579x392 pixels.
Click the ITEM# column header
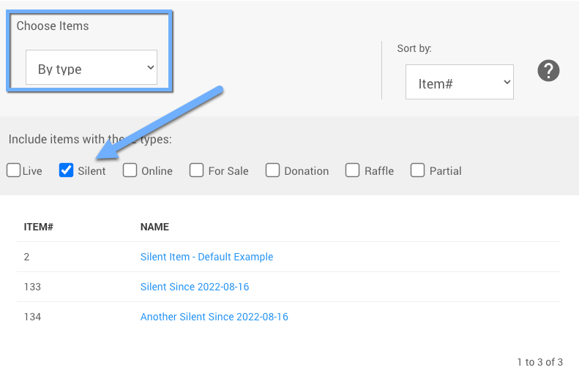38,227
